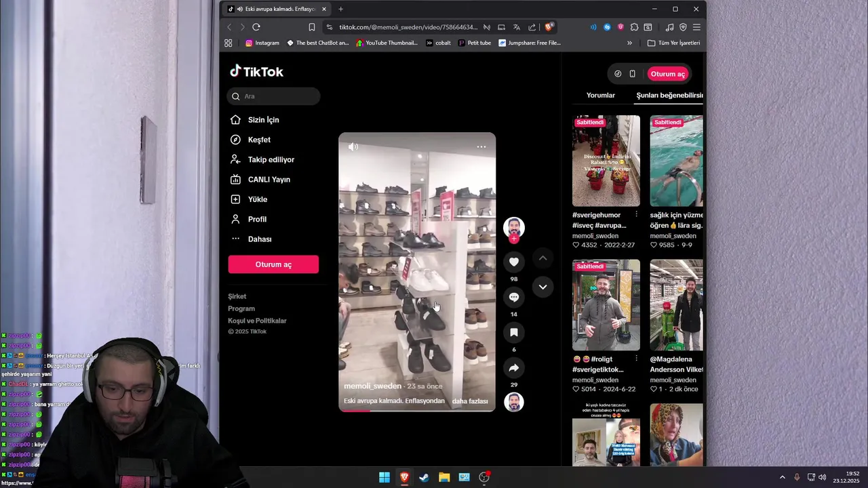Close the Eski avrupa kalmadı tab

point(324,9)
